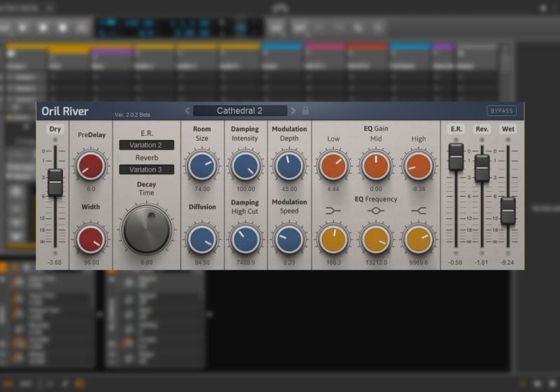Image resolution: width=560 pixels, height=392 pixels.
Task: Click the low shelf EQ filter icon
Action: tap(333, 210)
